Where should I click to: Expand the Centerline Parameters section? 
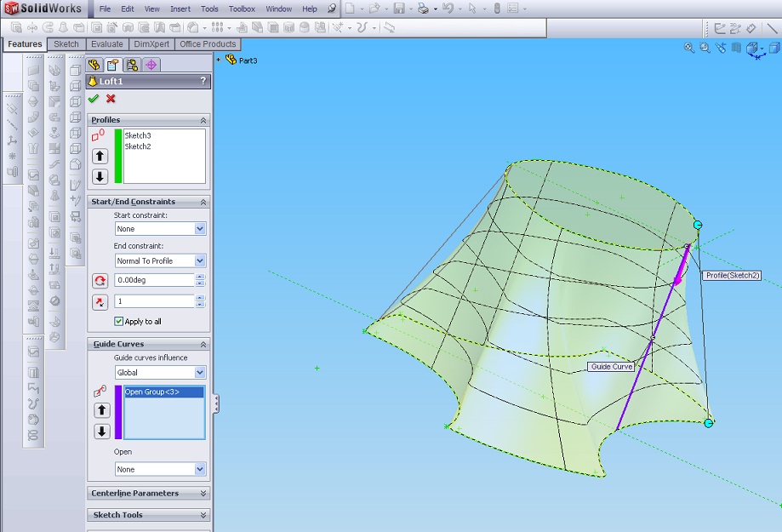tap(203, 493)
